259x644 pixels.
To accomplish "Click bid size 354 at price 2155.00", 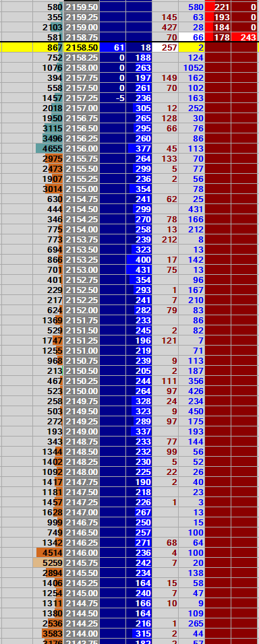I will click(139, 189).
